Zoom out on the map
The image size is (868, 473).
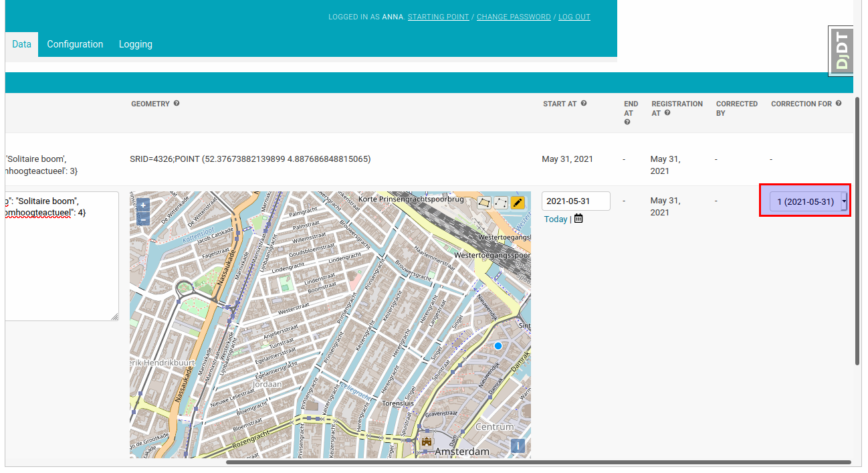coord(142,219)
